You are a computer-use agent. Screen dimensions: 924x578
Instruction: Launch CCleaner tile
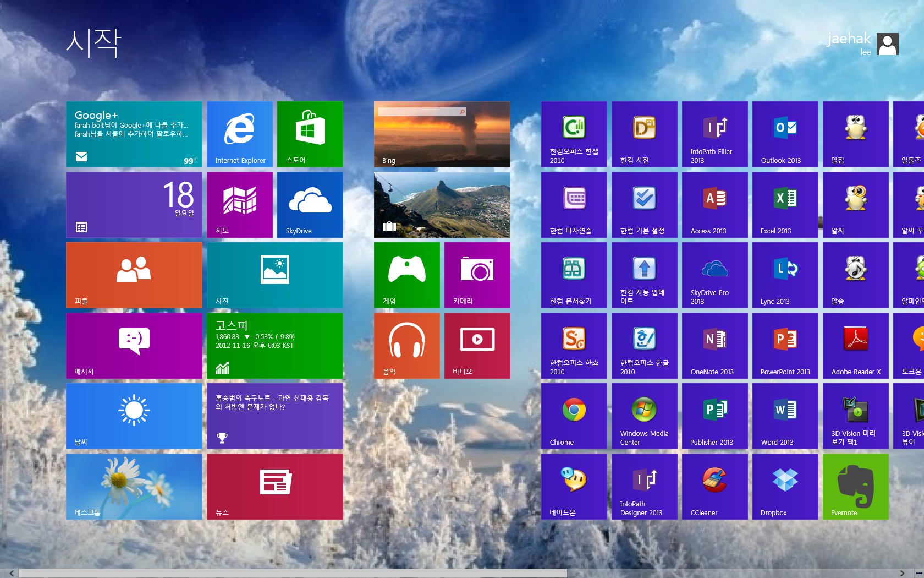click(715, 487)
